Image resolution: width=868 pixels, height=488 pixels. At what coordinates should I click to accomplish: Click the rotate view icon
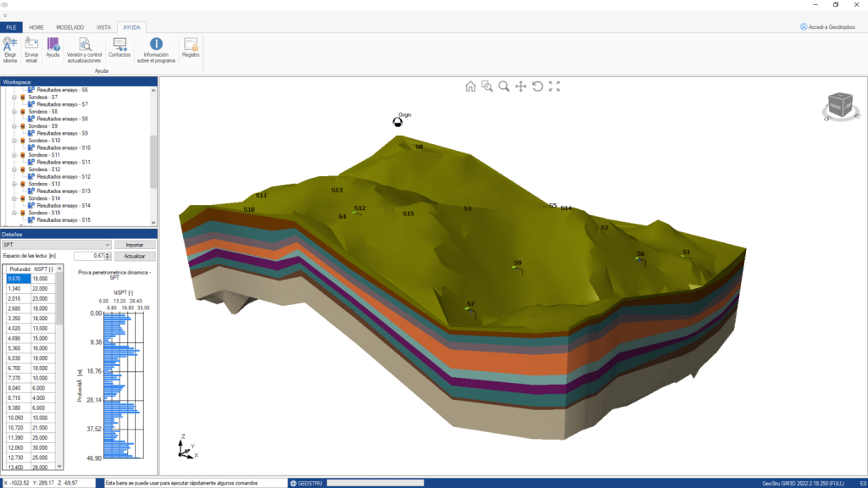click(x=537, y=86)
